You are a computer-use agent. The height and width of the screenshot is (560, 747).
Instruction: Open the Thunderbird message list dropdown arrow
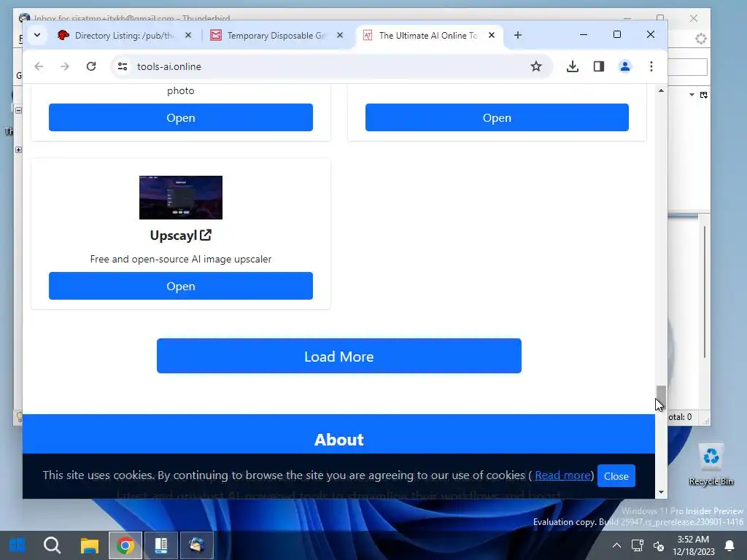[x=692, y=95]
